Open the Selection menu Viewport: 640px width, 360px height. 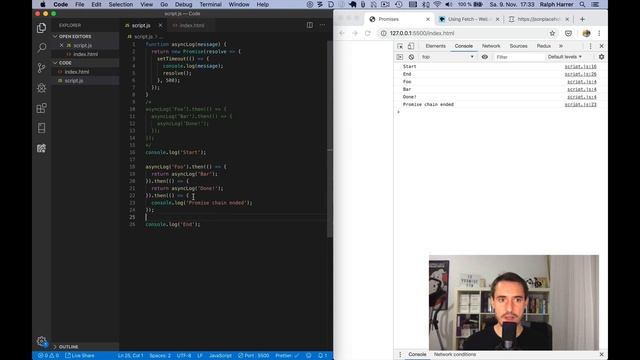point(120,4)
